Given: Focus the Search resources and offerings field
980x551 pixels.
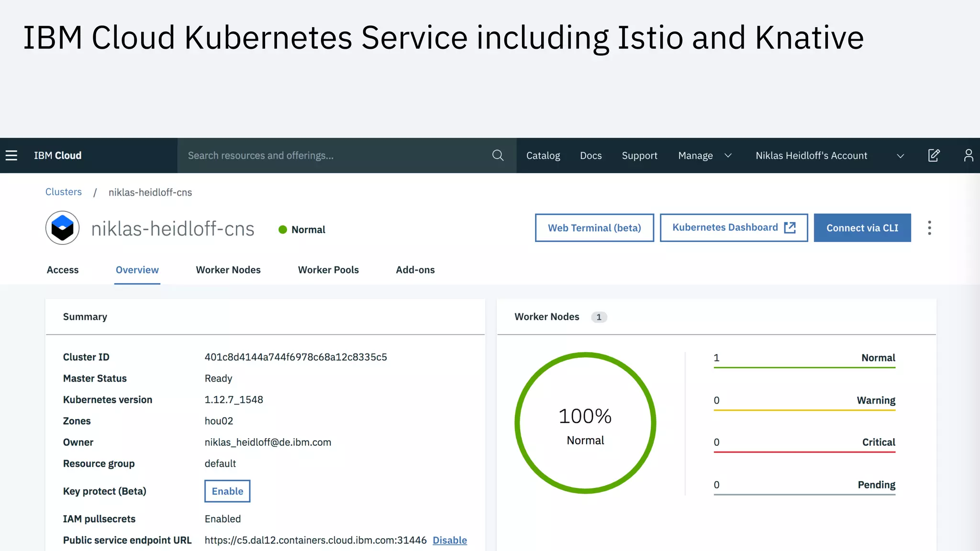Looking at the screenshot, I should point(347,155).
